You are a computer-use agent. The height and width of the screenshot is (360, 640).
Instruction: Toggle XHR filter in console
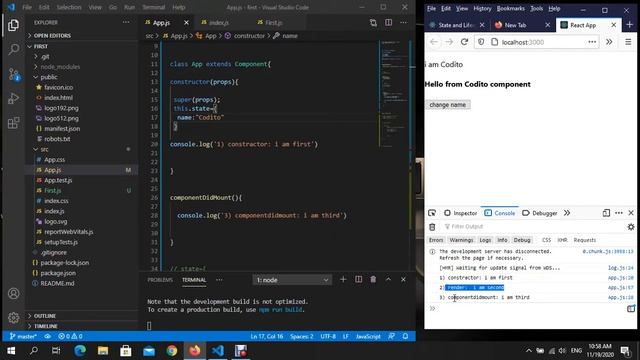click(562, 240)
